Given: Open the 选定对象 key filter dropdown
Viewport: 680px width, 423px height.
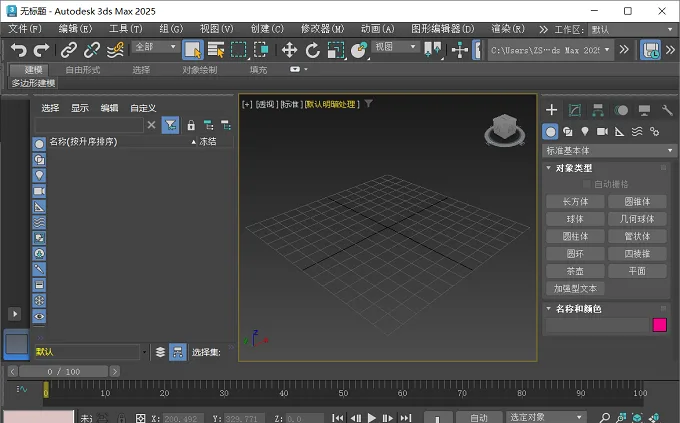Looking at the screenshot, I should [546, 417].
